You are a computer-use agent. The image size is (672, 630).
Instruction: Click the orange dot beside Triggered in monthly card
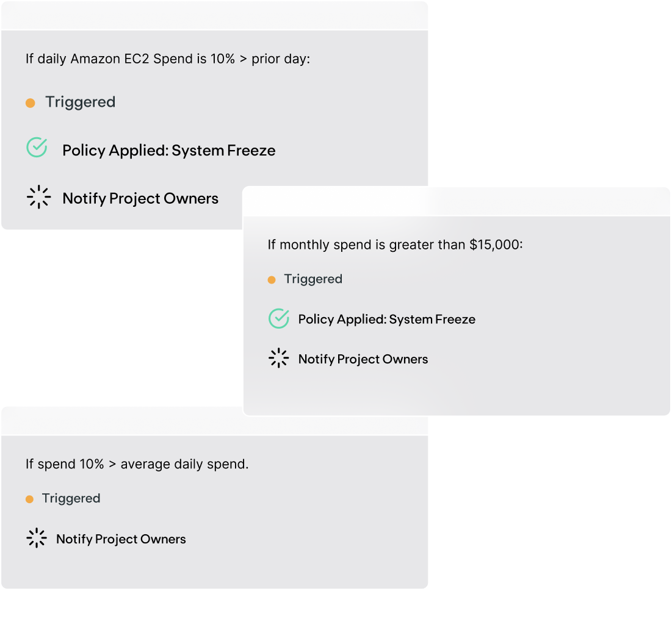pyautogui.click(x=272, y=280)
